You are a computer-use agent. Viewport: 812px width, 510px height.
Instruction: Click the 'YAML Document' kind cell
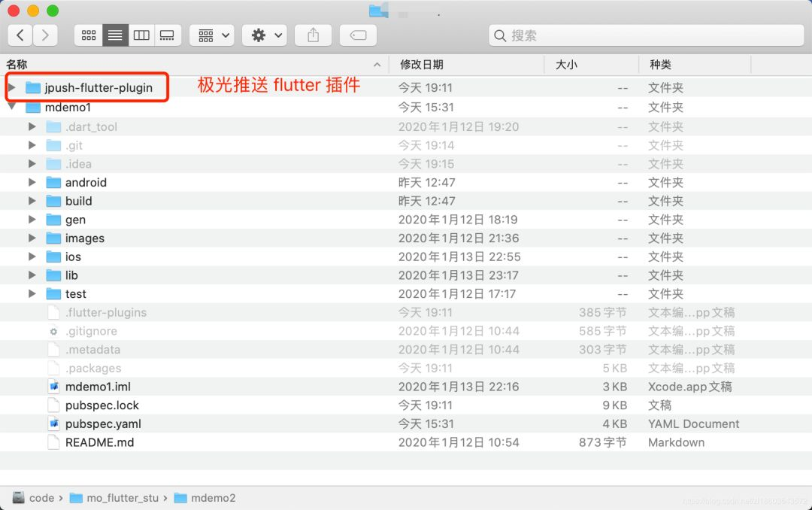coord(693,424)
